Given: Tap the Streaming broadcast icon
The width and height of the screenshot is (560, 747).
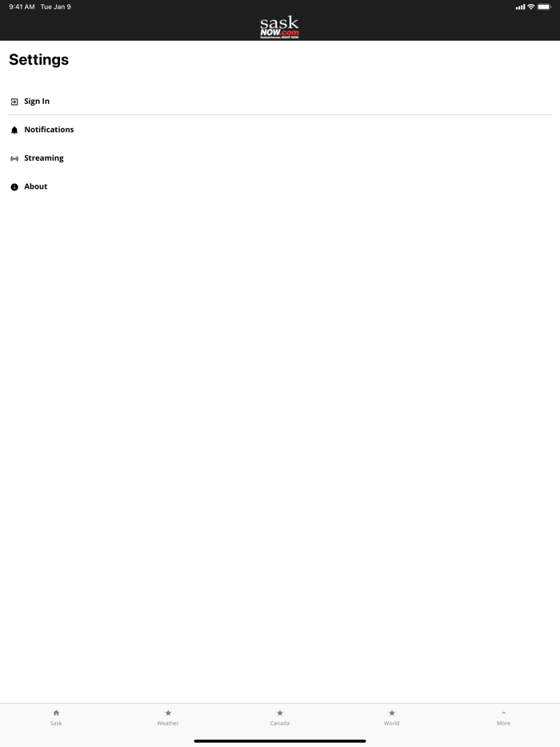Looking at the screenshot, I should pyautogui.click(x=14, y=158).
